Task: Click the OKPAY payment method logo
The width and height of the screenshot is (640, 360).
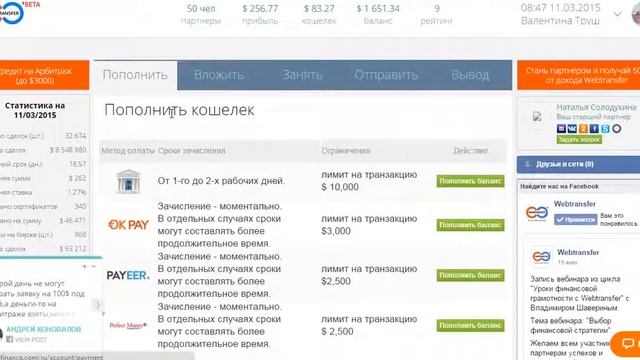Action: click(128, 224)
